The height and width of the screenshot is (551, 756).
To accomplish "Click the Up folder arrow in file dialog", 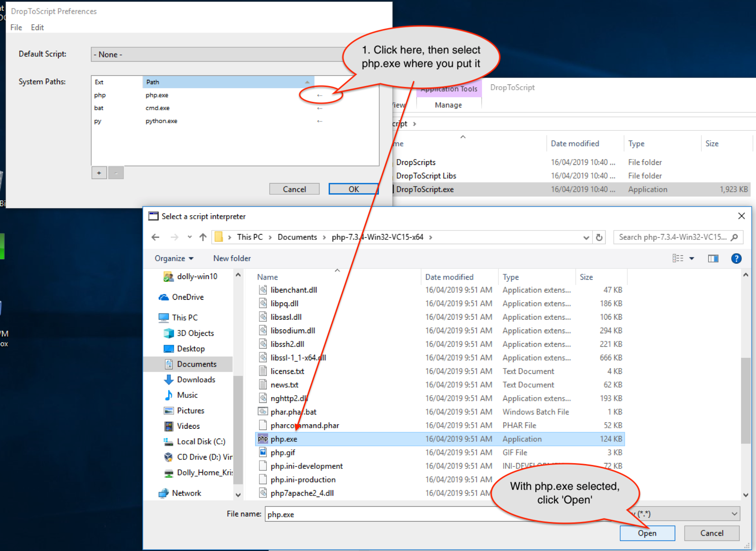I will point(203,237).
